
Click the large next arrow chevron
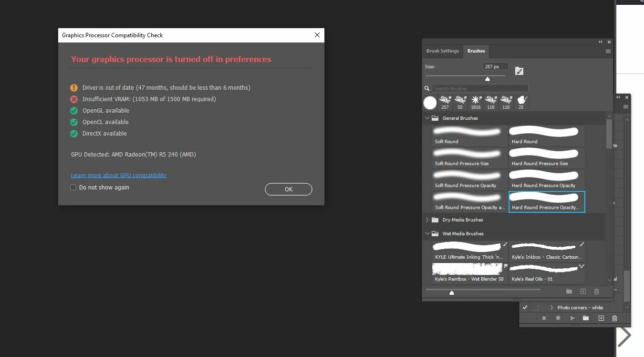[x=624, y=336]
